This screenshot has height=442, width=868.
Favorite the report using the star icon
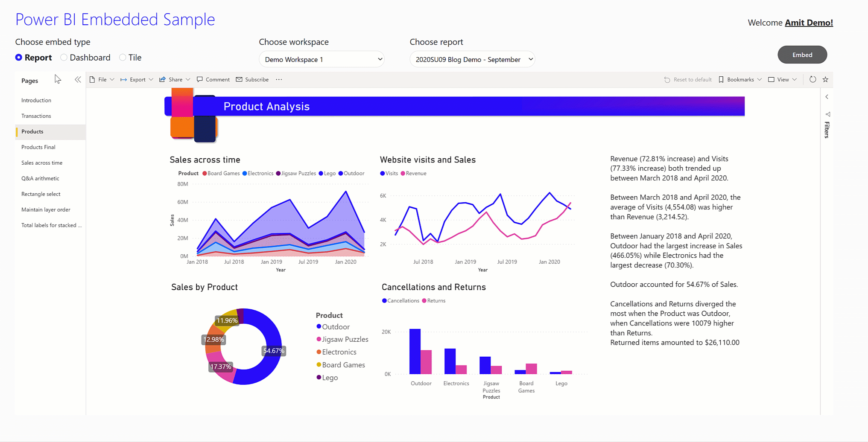[825, 79]
